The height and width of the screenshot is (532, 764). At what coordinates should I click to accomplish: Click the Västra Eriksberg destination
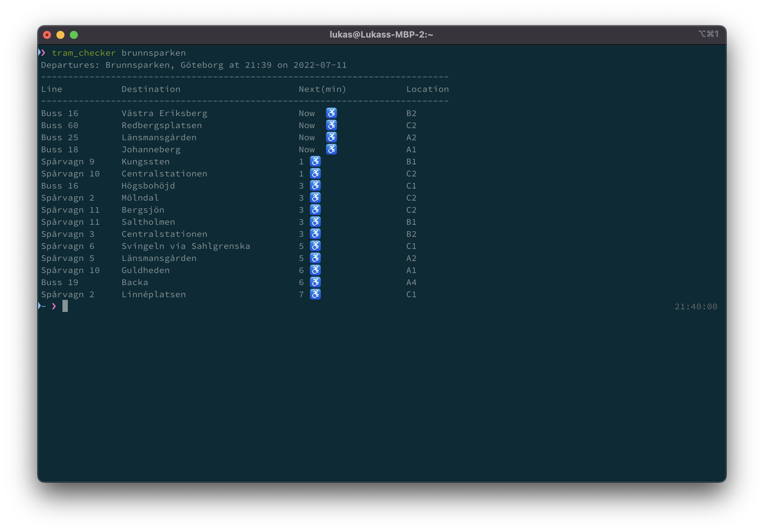point(164,113)
